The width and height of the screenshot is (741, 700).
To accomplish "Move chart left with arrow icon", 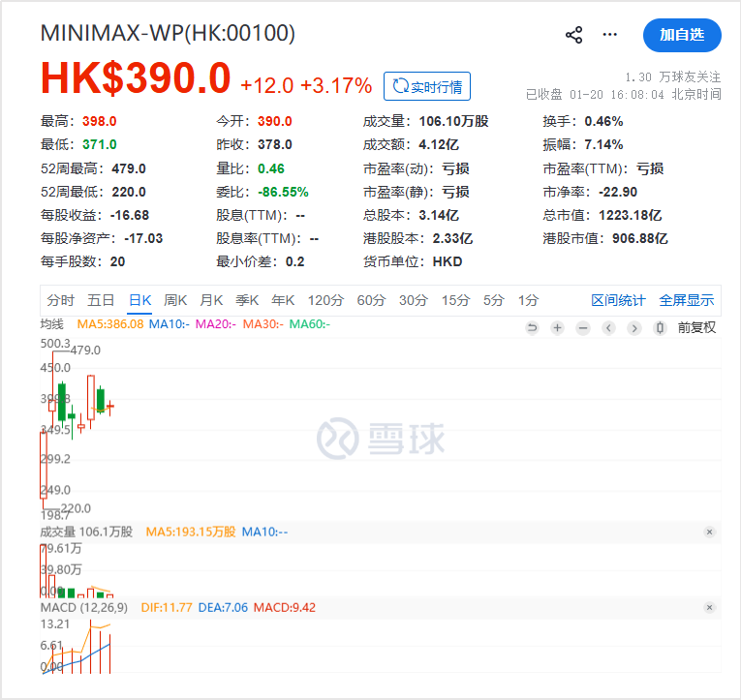I will click(608, 328).
